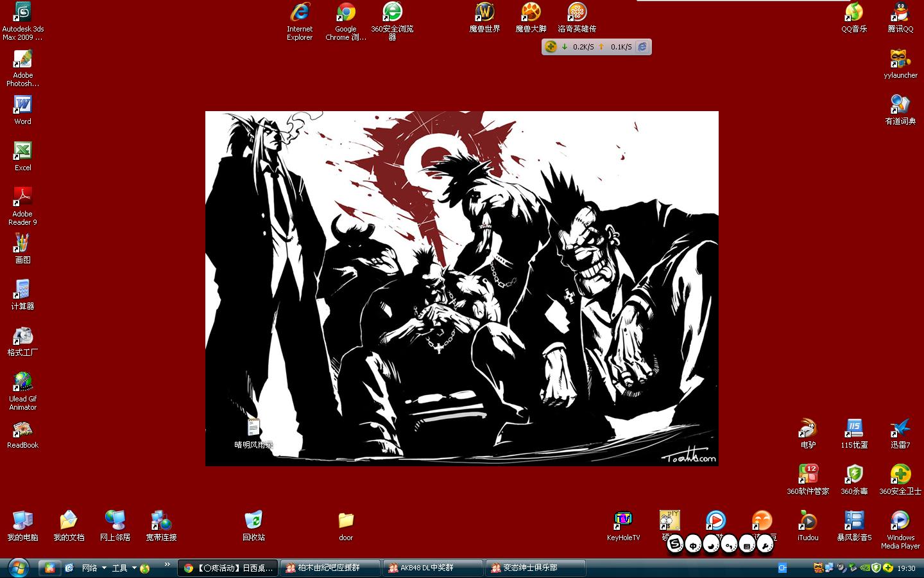This screenshot has width=924, height=578.
Task: Click the colorful quick launch icon beside Start
Action: click(50, 568)
